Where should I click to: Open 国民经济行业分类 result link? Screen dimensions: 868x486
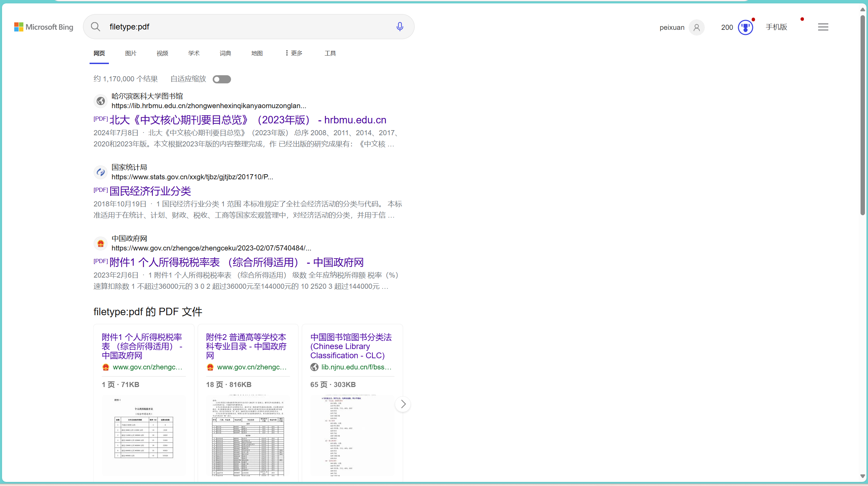click(x=150, y=191)
